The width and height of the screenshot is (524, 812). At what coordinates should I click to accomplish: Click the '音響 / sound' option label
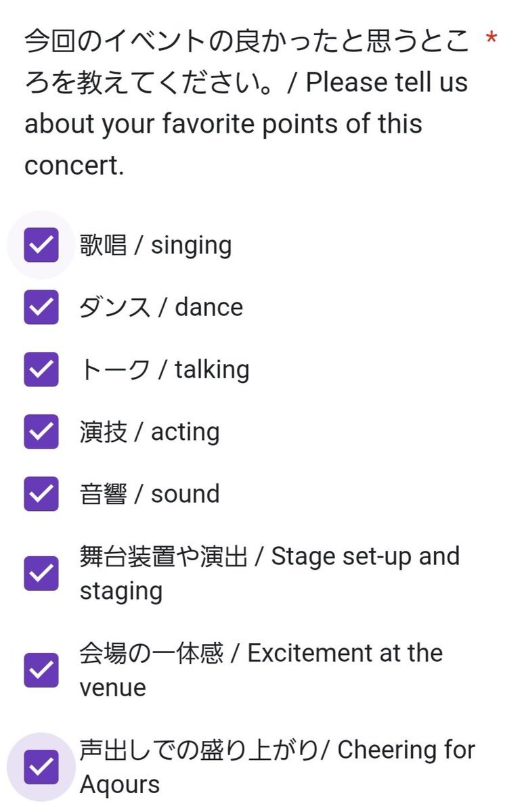click(150, 494)
